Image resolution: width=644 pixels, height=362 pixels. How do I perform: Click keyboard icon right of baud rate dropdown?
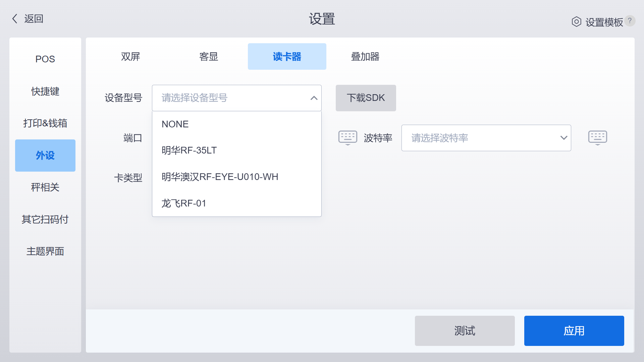[x=597, y=137]
